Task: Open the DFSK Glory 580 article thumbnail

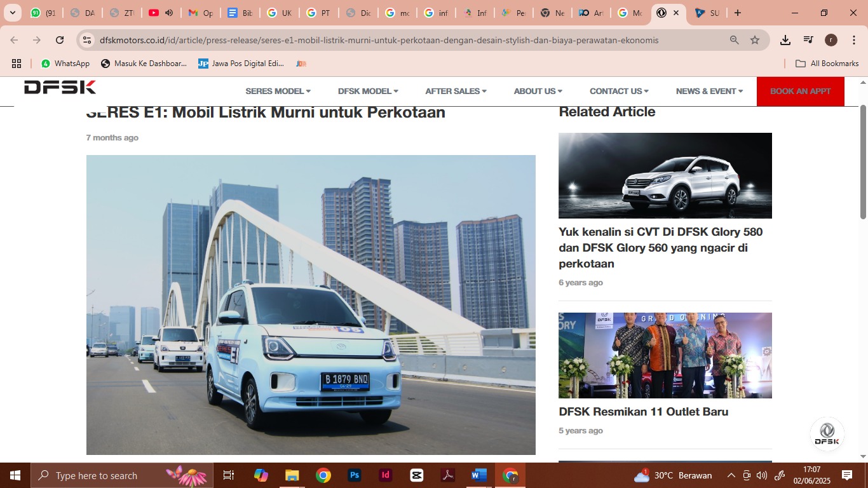Action: coord(665,175)
